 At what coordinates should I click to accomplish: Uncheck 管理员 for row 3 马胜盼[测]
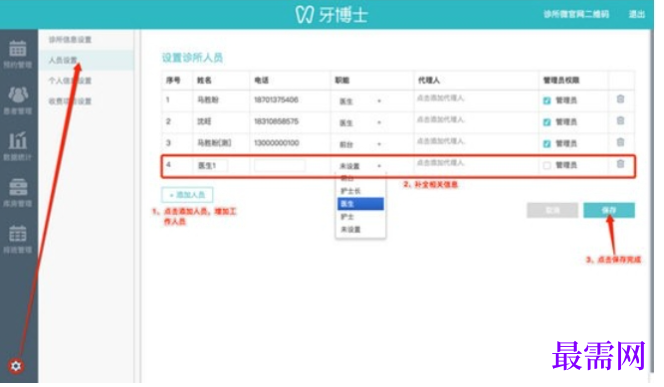547,144
